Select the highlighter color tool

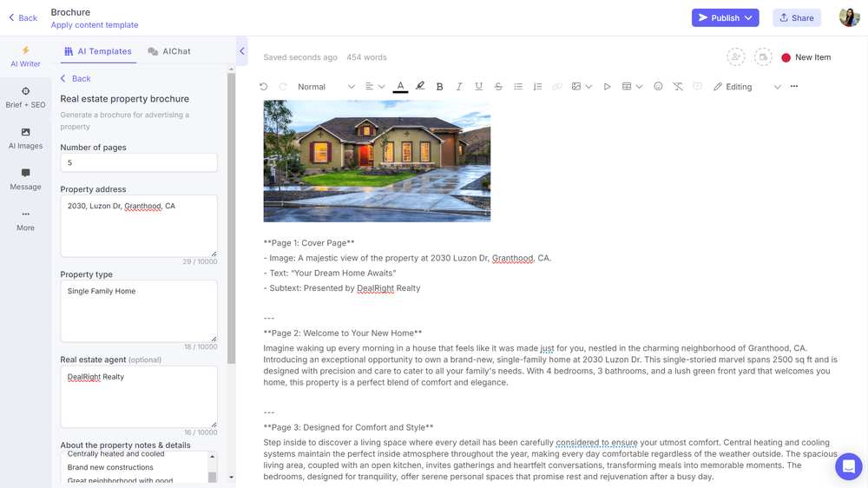point(420,87)
